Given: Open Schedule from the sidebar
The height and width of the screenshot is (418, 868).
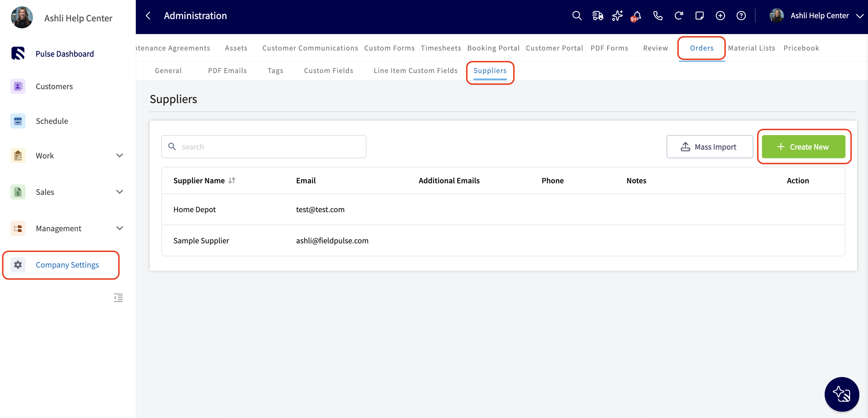Looking at the screenshot, I should pos(52,121).
